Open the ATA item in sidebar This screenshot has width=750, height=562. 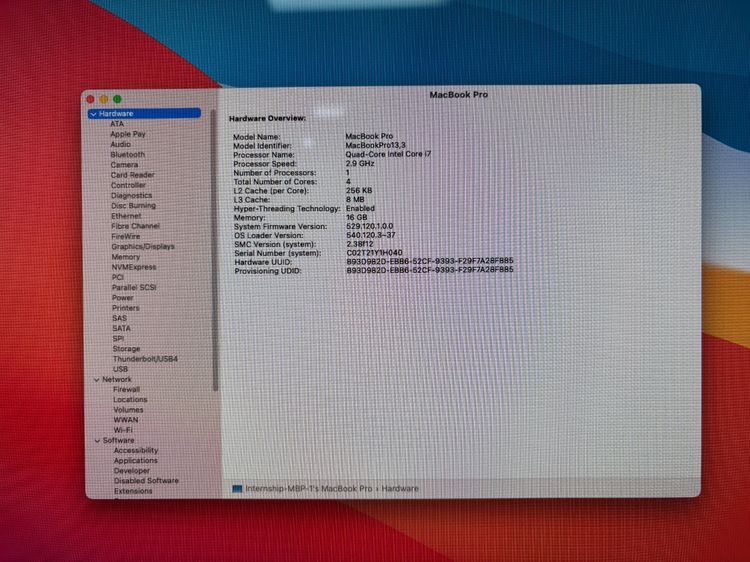tap(117, 124)
